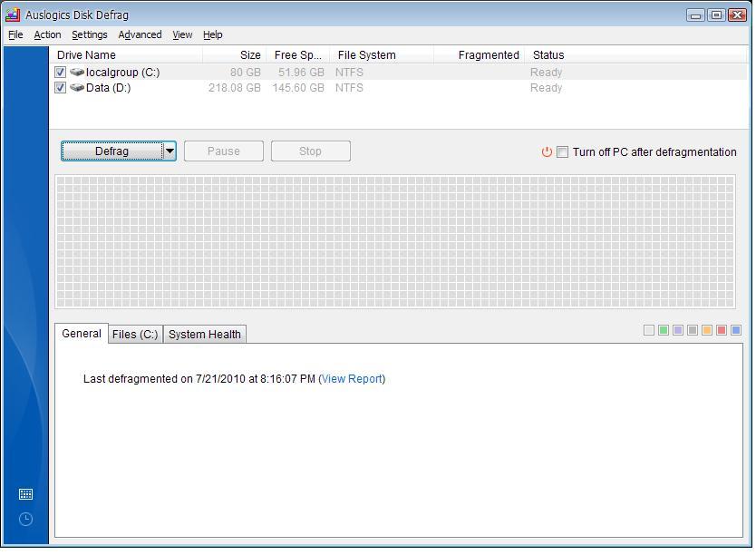Open the Settings menu

(90, 34)
